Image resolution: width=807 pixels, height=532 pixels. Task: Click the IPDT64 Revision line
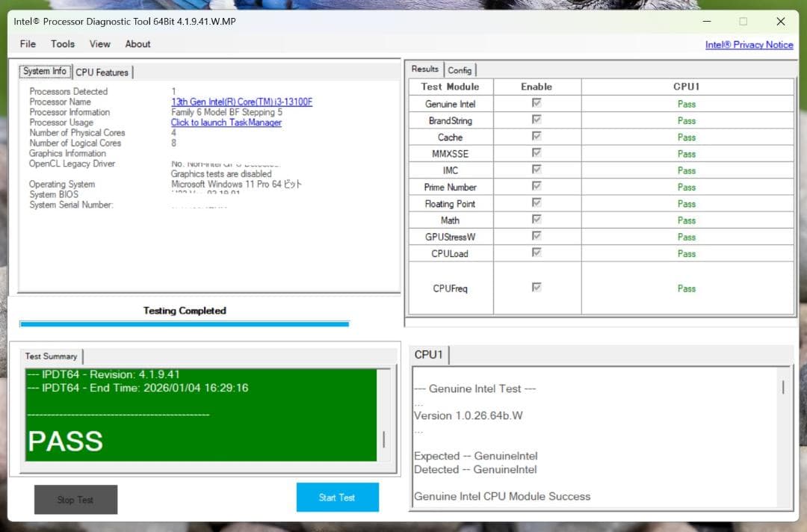pyautogui.click(x=103, y=374)
